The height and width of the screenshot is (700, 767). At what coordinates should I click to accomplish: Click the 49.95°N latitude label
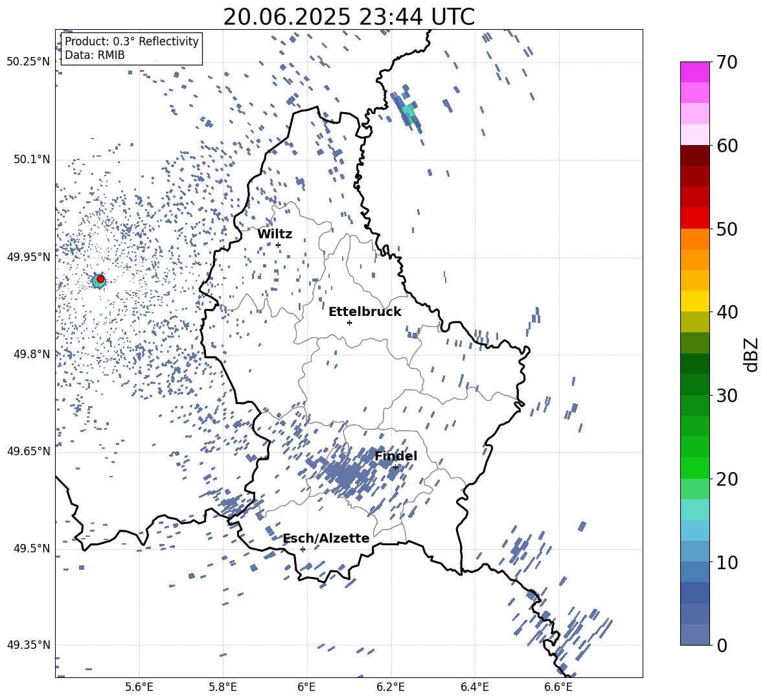coord(29,256)
